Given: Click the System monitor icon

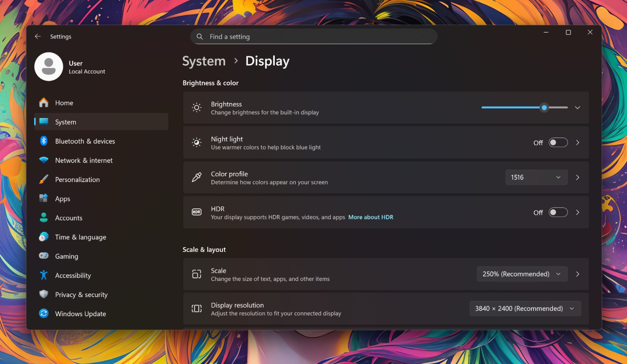Looking at the screenshot, I should coord(44,122).
